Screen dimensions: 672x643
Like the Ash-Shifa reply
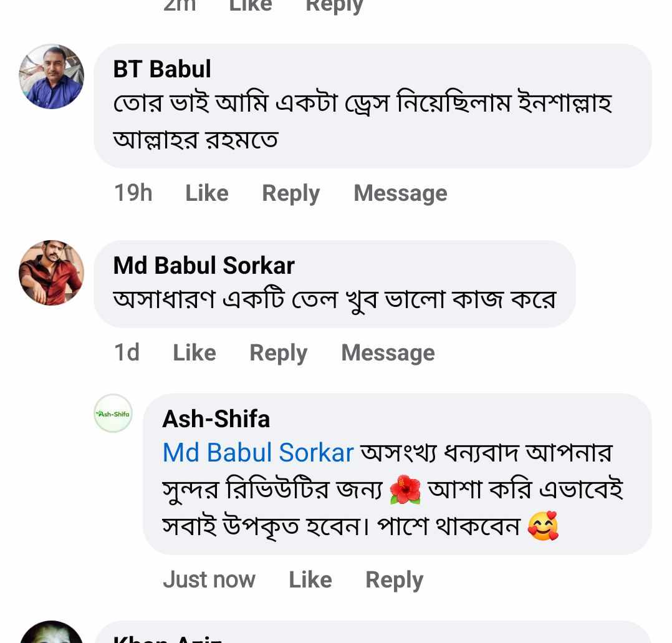point(310,580)
